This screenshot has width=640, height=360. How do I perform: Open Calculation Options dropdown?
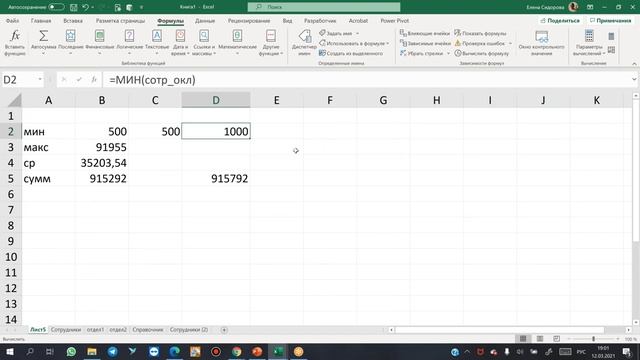pyautogui.click(x=589, y=42)
